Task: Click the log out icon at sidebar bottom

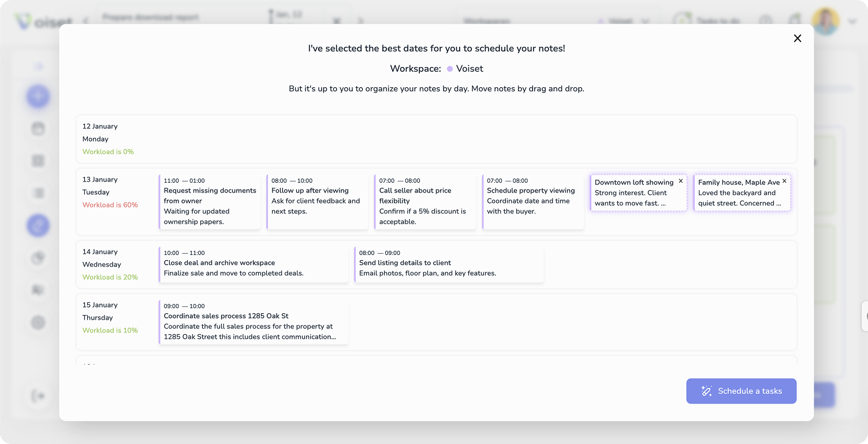Action: click(38, 395)
